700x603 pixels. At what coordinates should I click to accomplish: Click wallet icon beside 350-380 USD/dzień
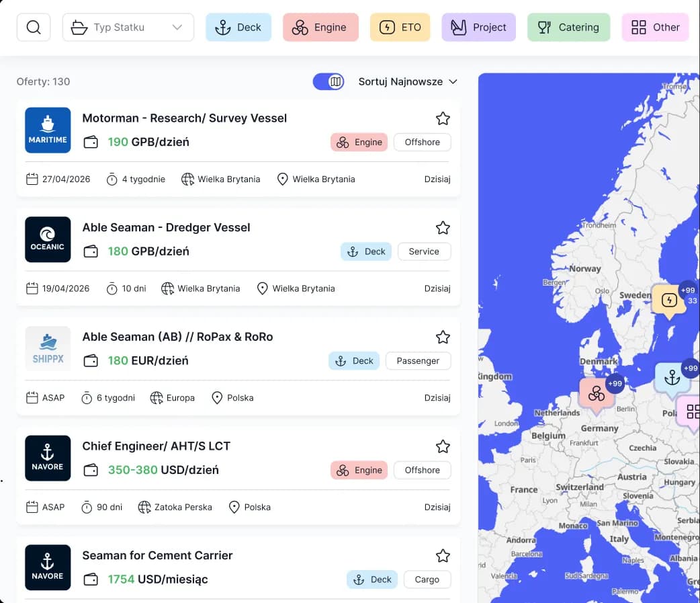91,471
